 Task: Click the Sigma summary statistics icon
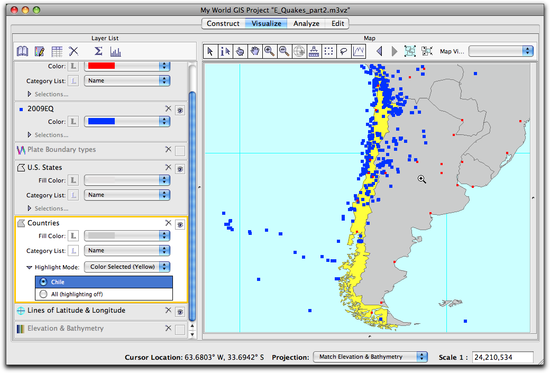[x=99, y=52]
